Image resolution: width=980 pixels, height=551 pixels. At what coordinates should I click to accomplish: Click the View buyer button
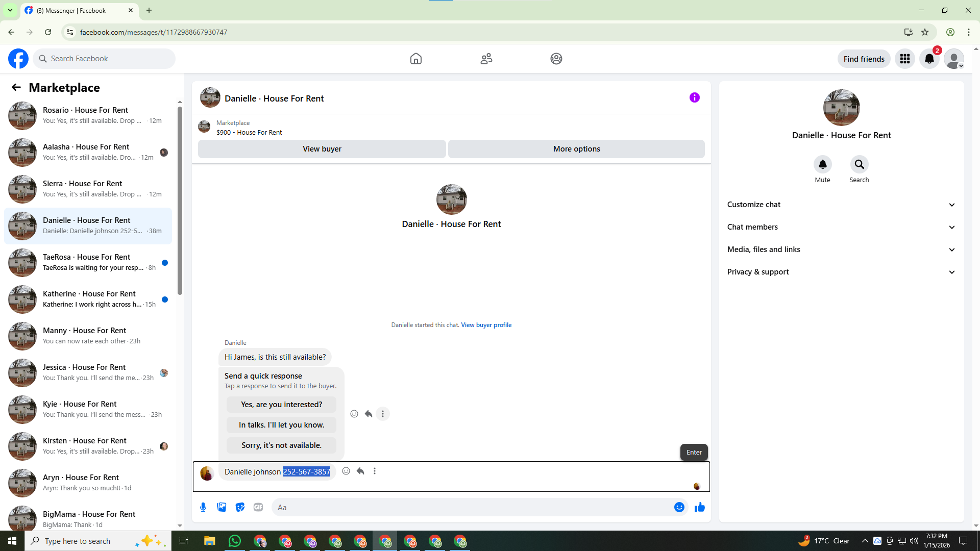point(322,149)
